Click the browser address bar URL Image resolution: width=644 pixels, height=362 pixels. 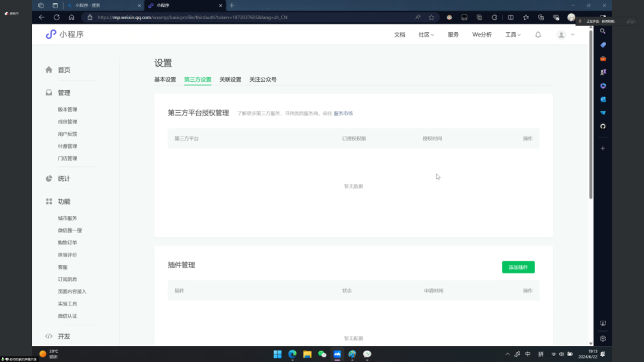click(x=192, y=17)
